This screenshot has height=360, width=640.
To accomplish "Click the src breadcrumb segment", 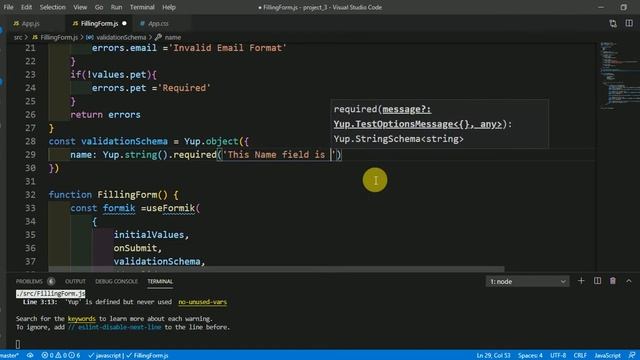I will [18, 37].
